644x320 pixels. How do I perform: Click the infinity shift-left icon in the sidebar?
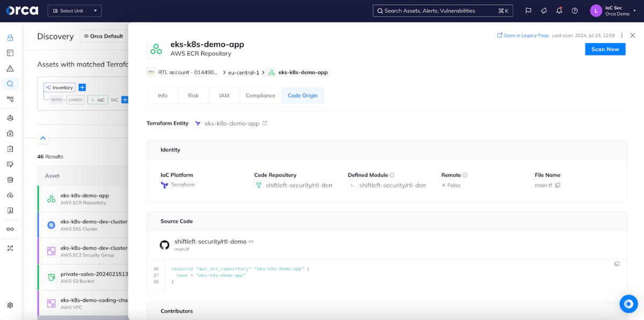coord(10,229)
